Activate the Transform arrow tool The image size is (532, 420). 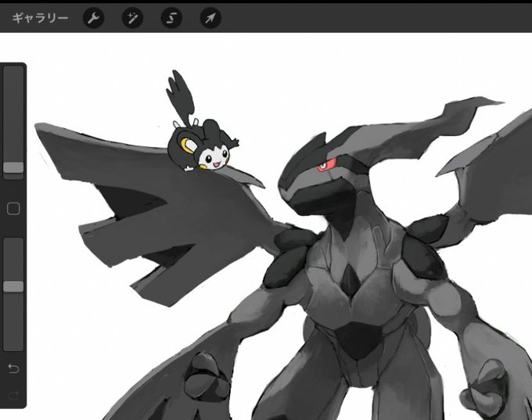coord(210,18)
